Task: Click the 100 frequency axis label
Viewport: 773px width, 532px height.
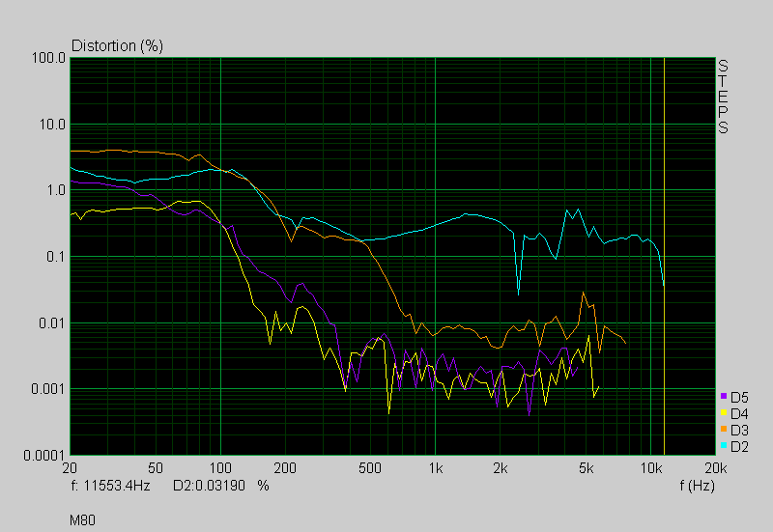Action: 220,468
